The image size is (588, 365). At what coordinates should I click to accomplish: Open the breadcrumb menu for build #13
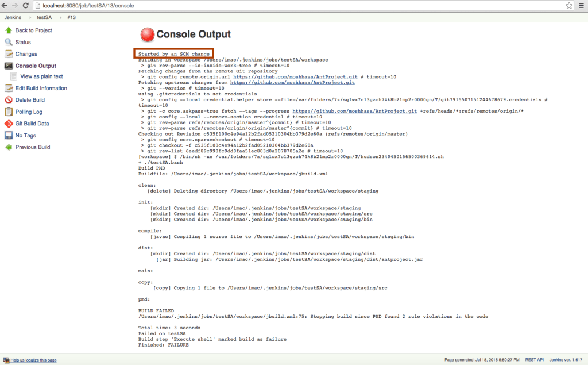[x=71, y=17]
